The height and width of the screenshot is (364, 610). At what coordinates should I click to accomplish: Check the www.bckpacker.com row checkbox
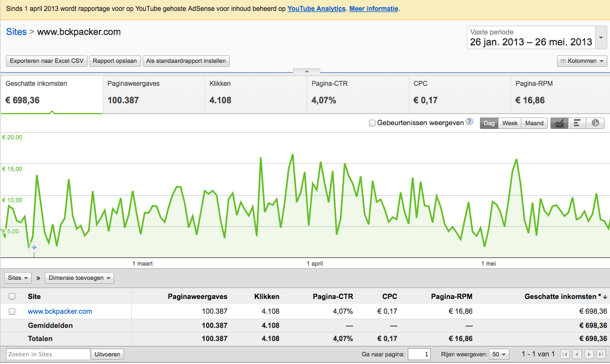pos(12,312)
